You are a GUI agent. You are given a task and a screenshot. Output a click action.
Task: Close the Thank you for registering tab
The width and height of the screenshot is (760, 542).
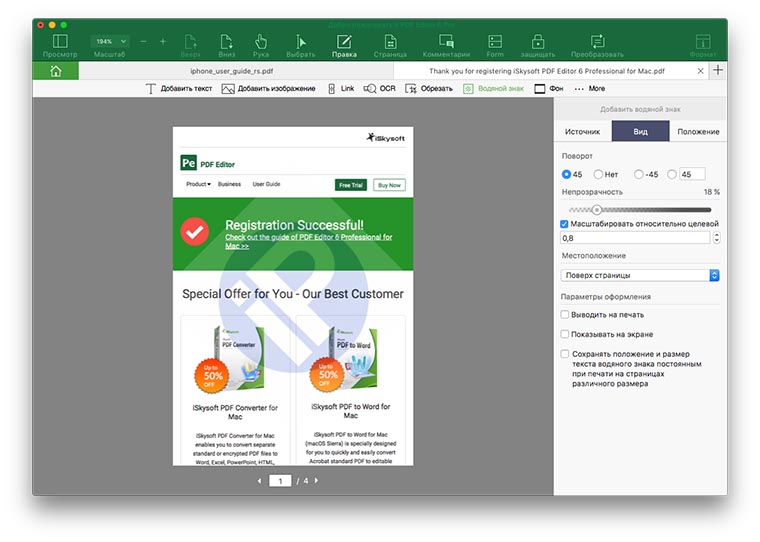click(x=700, y=71)
